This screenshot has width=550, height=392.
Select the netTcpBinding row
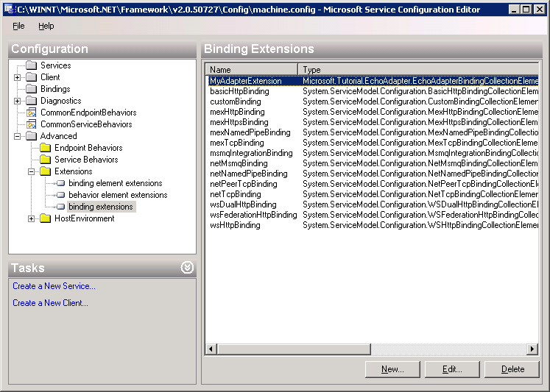(372, 194)
